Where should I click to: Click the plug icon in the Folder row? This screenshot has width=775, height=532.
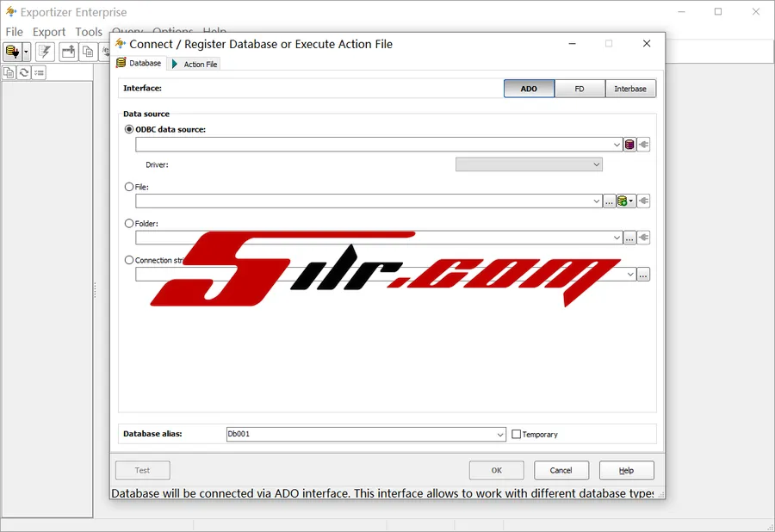[643, 238]
